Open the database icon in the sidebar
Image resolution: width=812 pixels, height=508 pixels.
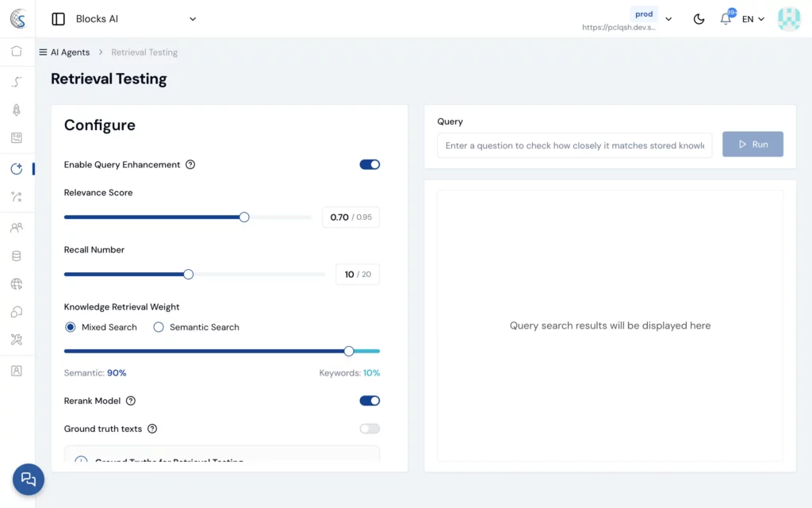point(17,256)
